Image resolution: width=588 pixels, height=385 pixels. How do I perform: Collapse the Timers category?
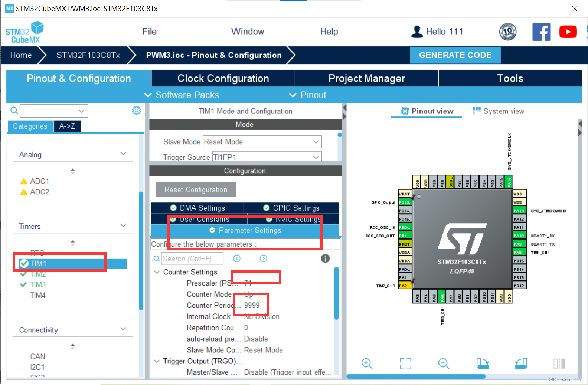pos(123,226)
